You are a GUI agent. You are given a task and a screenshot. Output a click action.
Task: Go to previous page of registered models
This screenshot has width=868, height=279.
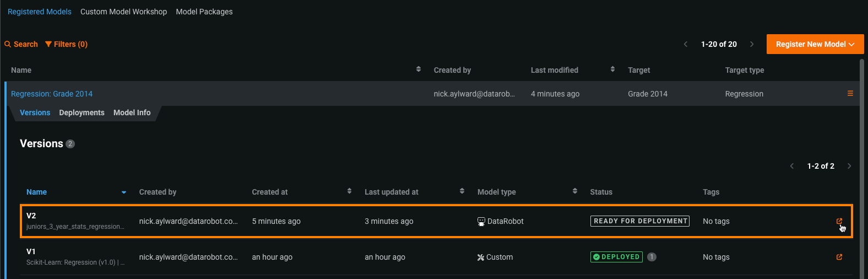click(x=686, y=44)
